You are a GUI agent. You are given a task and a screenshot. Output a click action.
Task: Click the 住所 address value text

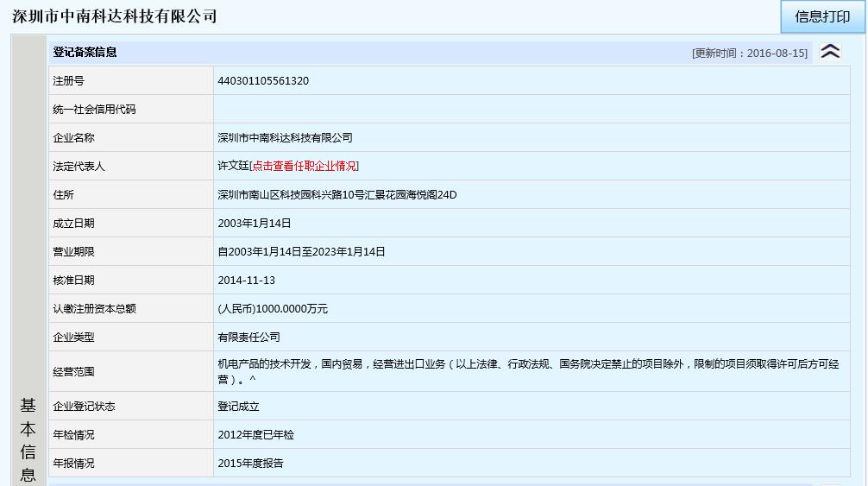click(x=337, y=195)
